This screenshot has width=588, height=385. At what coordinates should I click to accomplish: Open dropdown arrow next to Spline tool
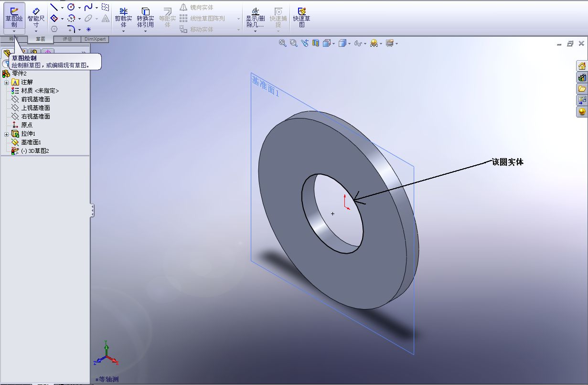tap(96, 8)
